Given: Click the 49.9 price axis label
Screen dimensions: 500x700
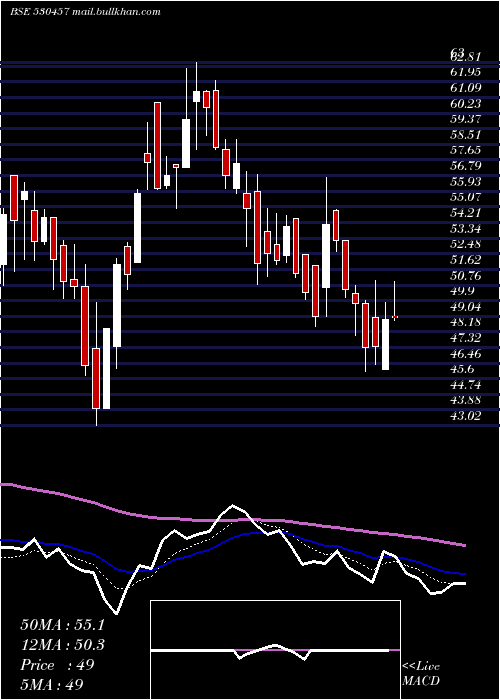Looking at the screenshot, I should point(462,291).
